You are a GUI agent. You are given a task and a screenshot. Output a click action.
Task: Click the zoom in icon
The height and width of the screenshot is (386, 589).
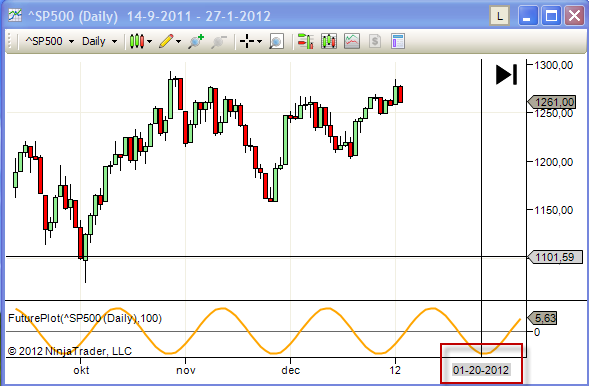pos(196,41)
